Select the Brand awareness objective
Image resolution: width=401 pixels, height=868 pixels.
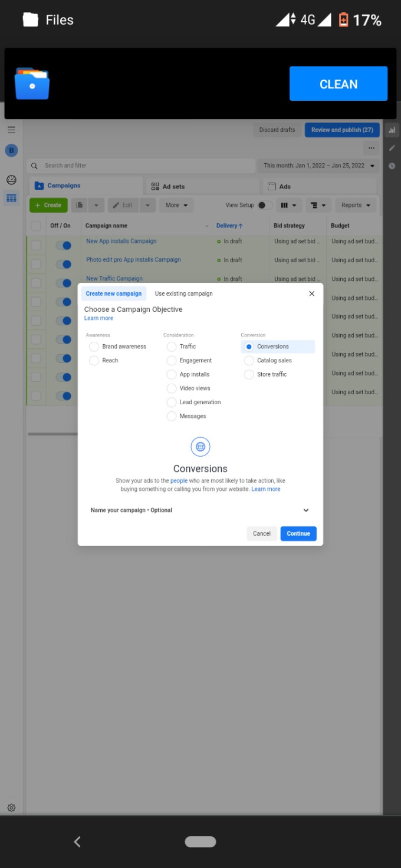94,346
